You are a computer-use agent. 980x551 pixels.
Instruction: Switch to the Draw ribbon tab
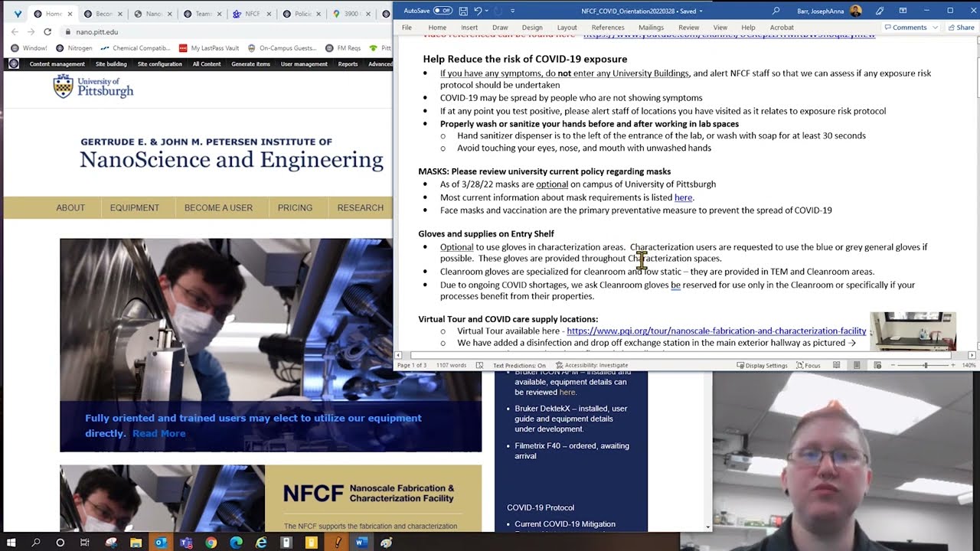(500, 28)
